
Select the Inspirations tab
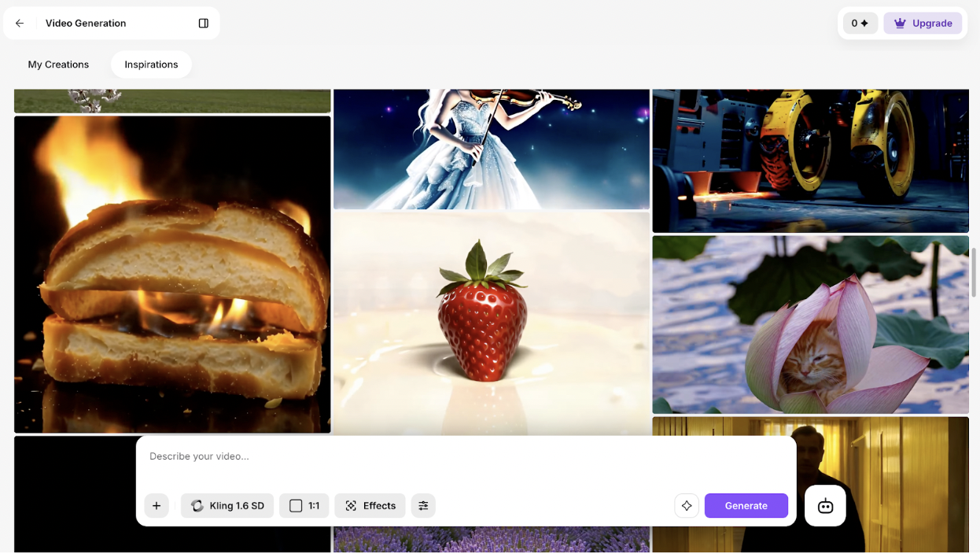(151, 65)
